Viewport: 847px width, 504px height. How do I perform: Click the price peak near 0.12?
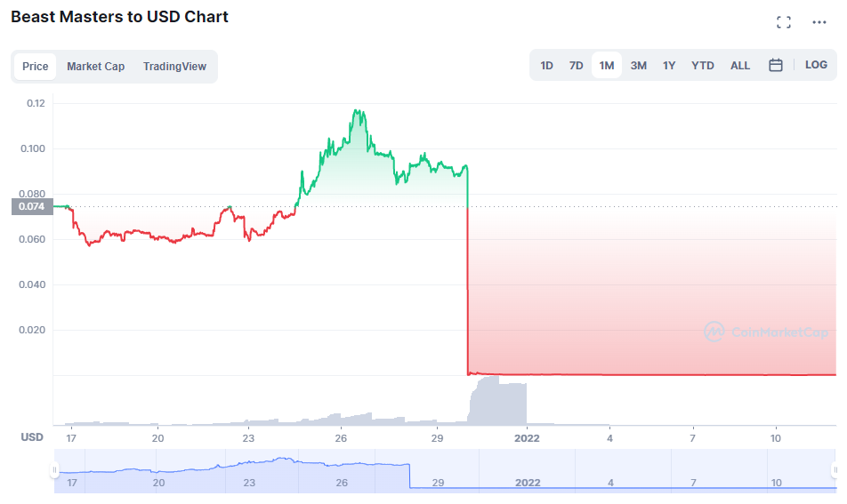click(x=357, y=111)
